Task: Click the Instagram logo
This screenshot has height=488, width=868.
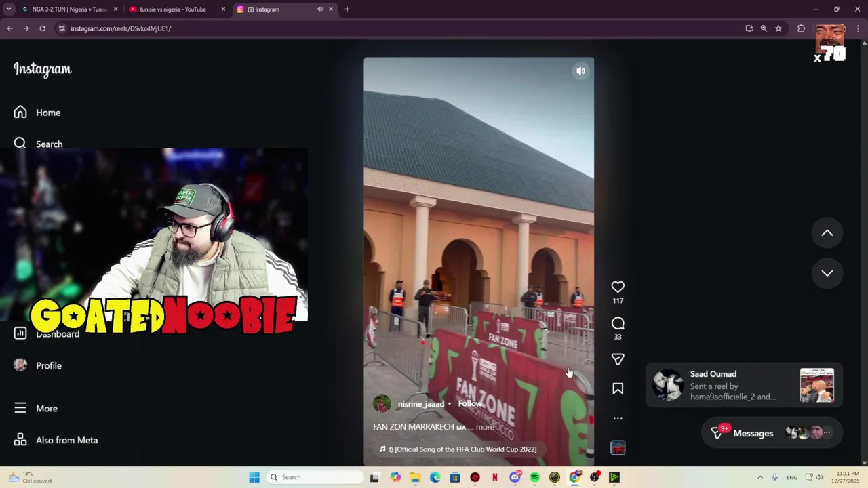Action: point(42,69)
